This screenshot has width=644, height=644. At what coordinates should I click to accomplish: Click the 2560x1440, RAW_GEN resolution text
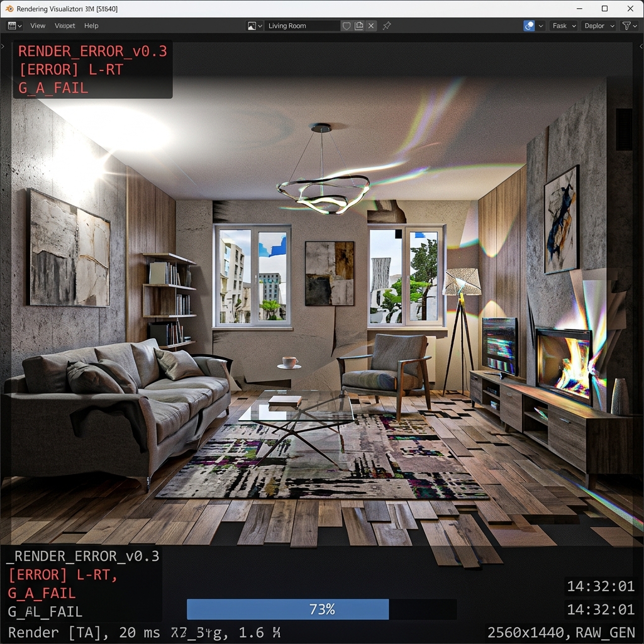pos(561,633)
